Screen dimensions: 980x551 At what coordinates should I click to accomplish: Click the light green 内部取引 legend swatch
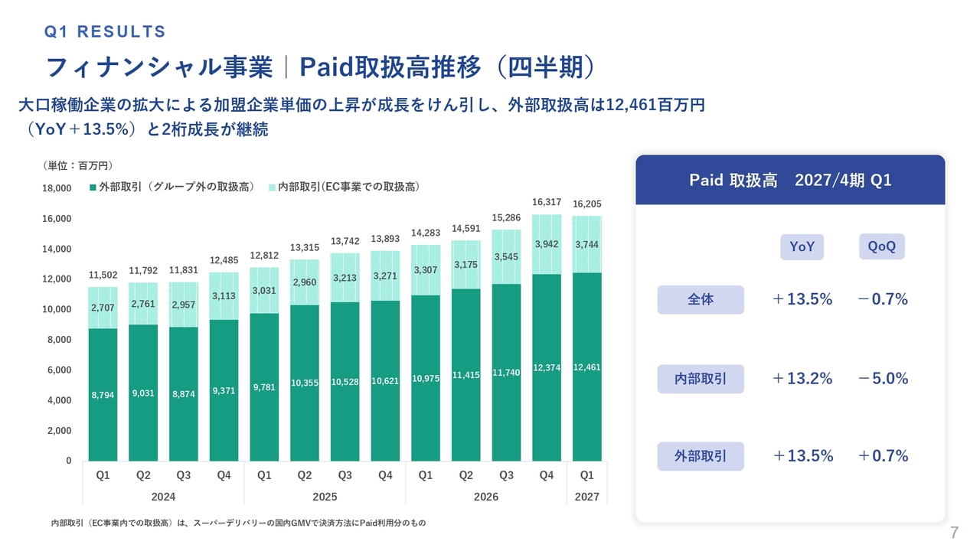[272, 187]
